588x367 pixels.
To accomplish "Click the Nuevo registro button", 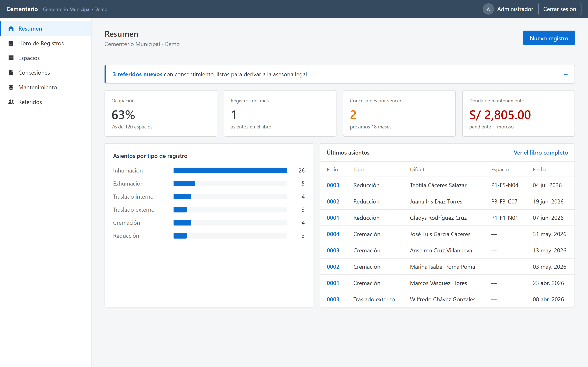I will click(549, 38).
